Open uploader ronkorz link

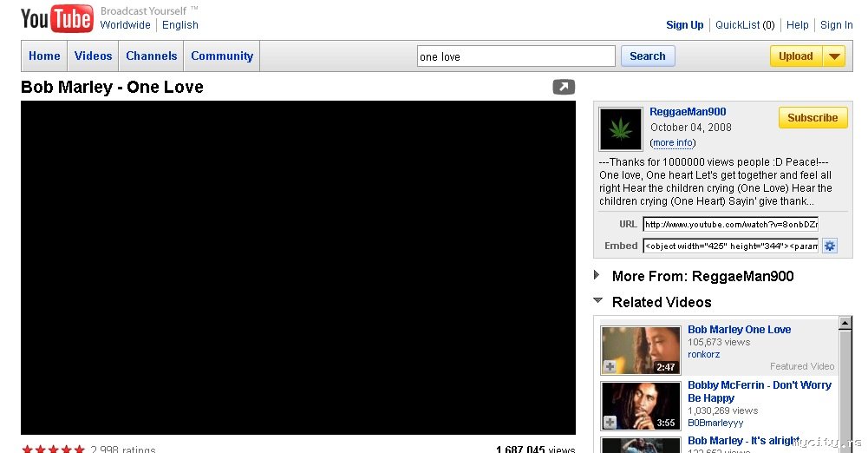click(703, 354)
